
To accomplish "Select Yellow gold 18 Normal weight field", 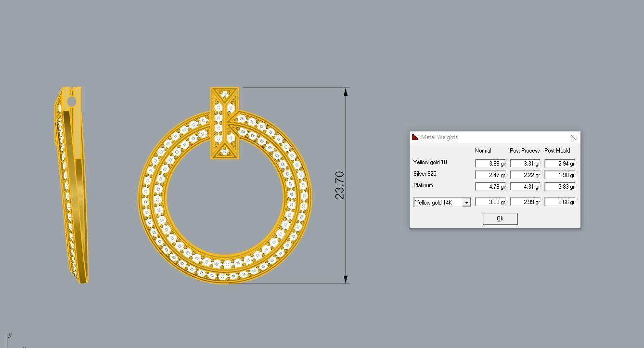I will coord(490,164).
